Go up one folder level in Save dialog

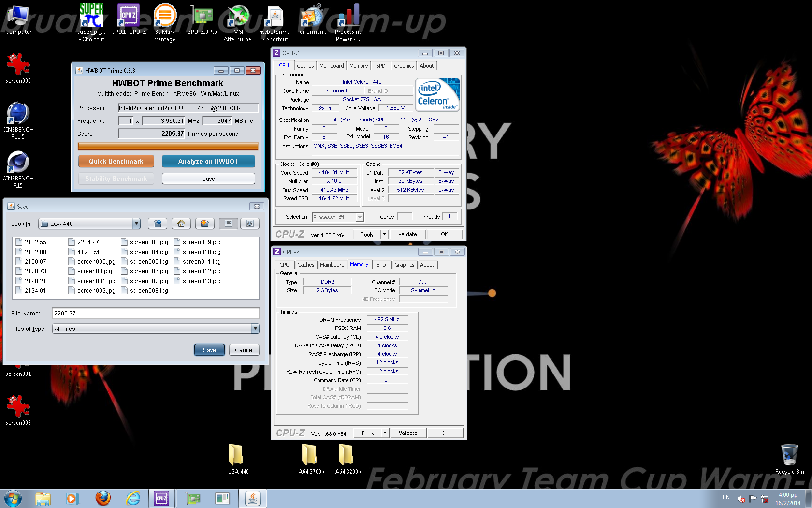click(157, 224)
